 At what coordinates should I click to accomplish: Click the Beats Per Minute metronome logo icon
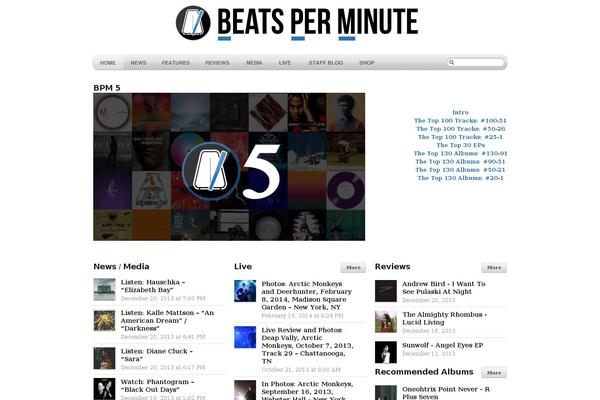193,23
